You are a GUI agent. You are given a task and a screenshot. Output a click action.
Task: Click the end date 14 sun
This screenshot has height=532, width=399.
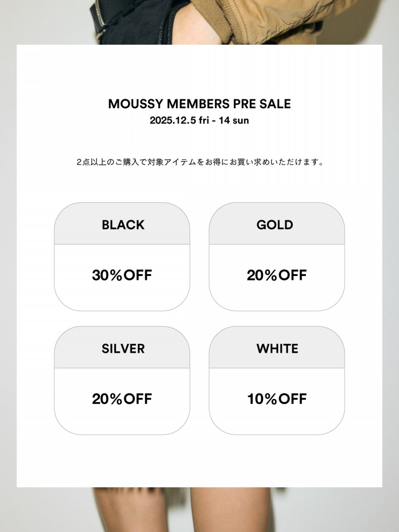point(234,121)
